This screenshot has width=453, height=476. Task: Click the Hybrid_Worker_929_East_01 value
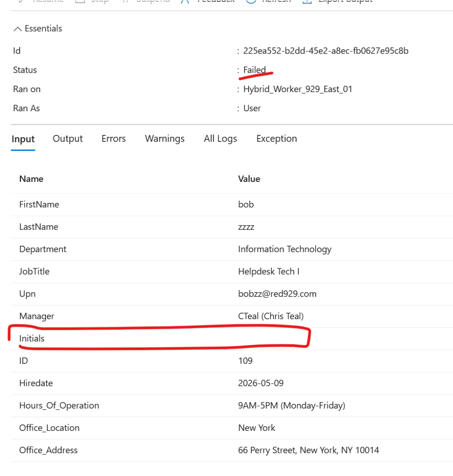tap(298, 89)
